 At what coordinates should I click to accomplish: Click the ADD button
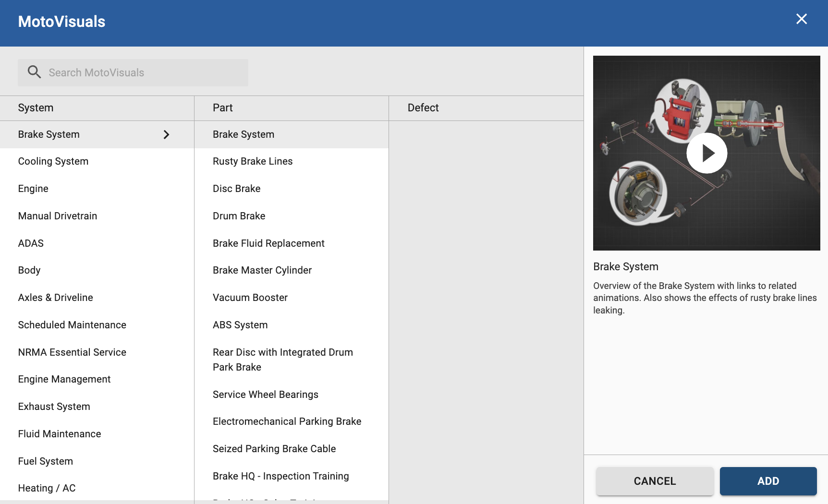(x=768, y=481)
